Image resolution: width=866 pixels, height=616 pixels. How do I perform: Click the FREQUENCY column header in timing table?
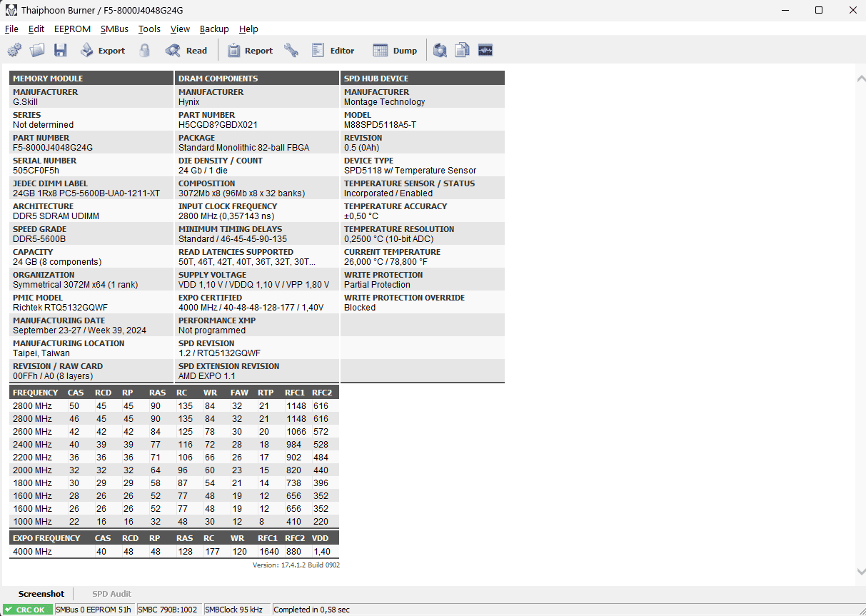(36, 393)
